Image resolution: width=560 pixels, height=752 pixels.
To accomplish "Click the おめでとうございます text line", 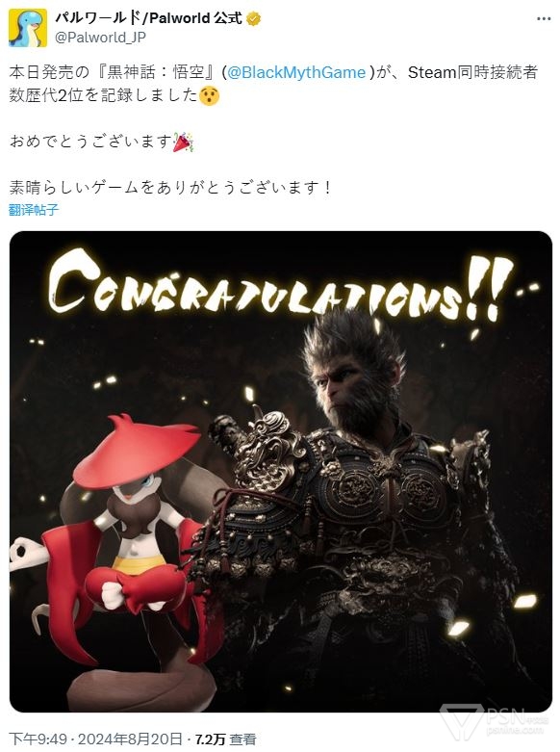I will pos(90,142).
